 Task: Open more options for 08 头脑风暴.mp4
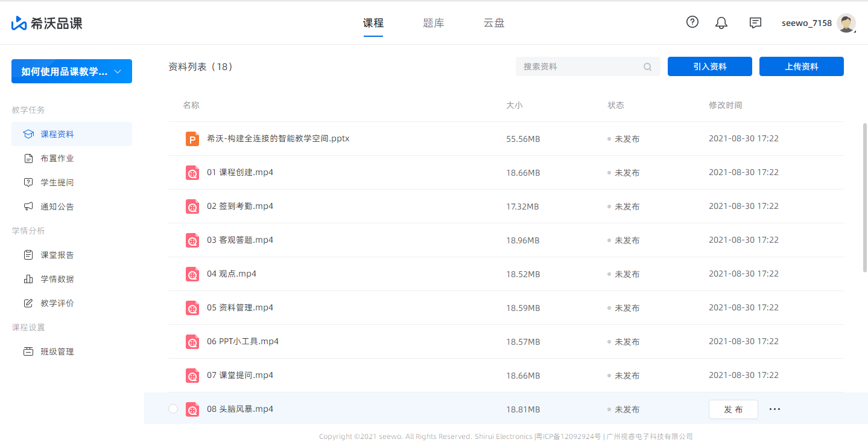click(x=775, y=409)
